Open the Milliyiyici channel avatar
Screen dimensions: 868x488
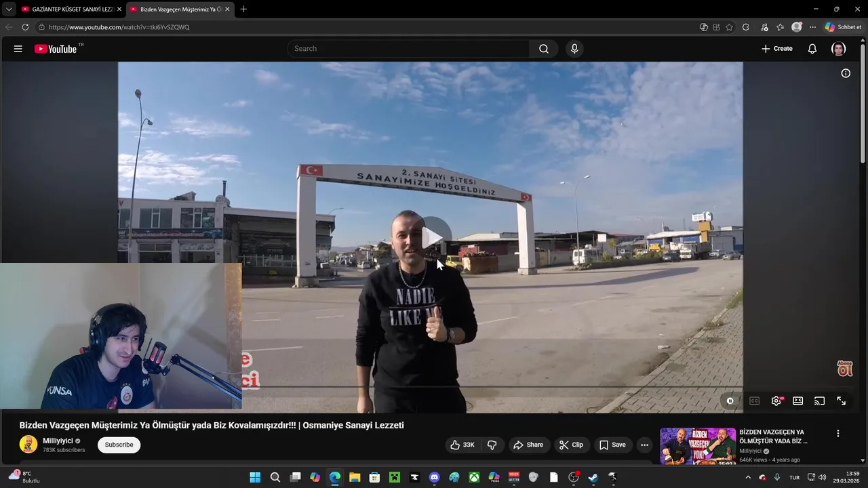[28, 445]
